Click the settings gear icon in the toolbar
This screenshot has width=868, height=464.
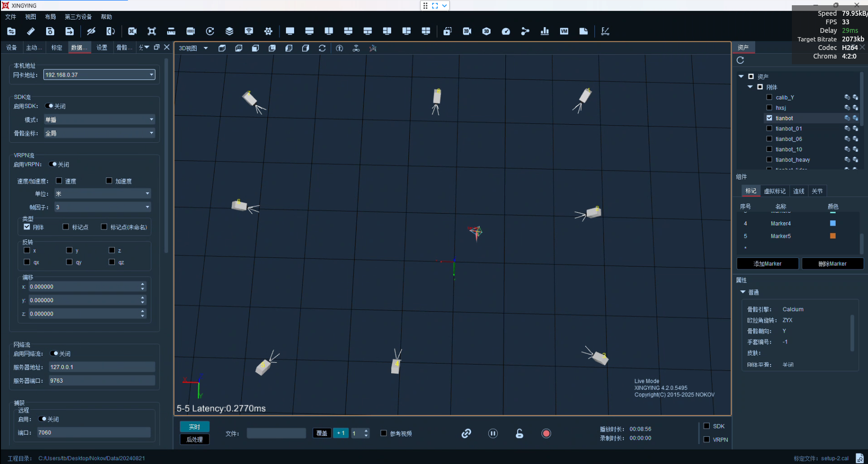coord(268,31)
